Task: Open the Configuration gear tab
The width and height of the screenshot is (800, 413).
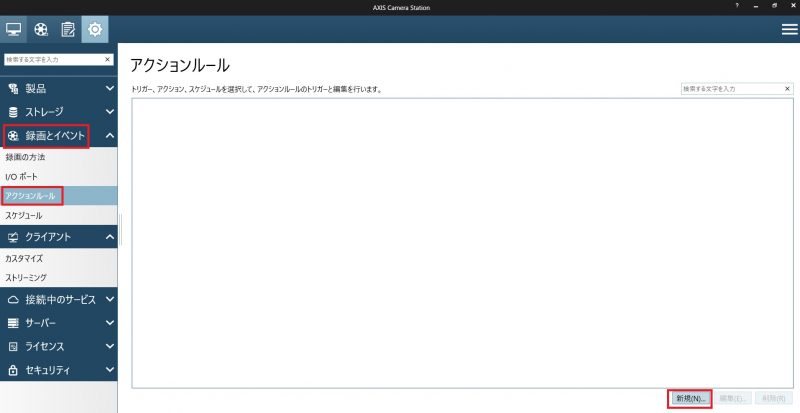Action: pos(95,30)
